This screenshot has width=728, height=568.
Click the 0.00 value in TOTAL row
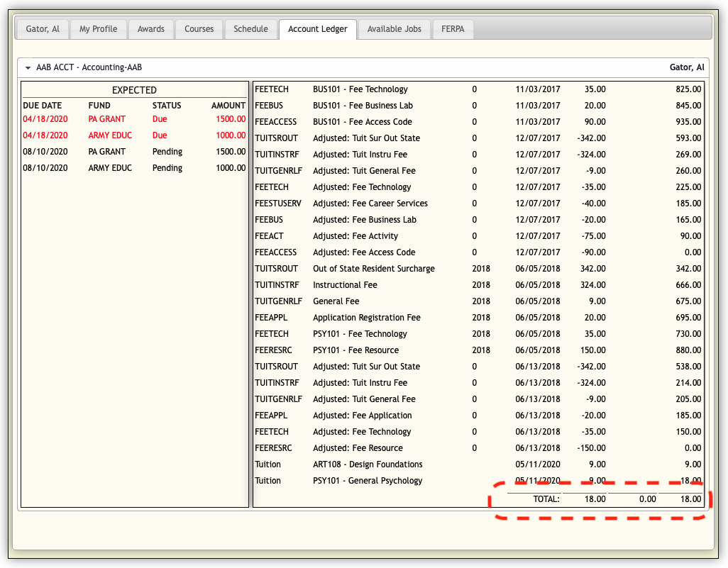click(x=647, y=499)
